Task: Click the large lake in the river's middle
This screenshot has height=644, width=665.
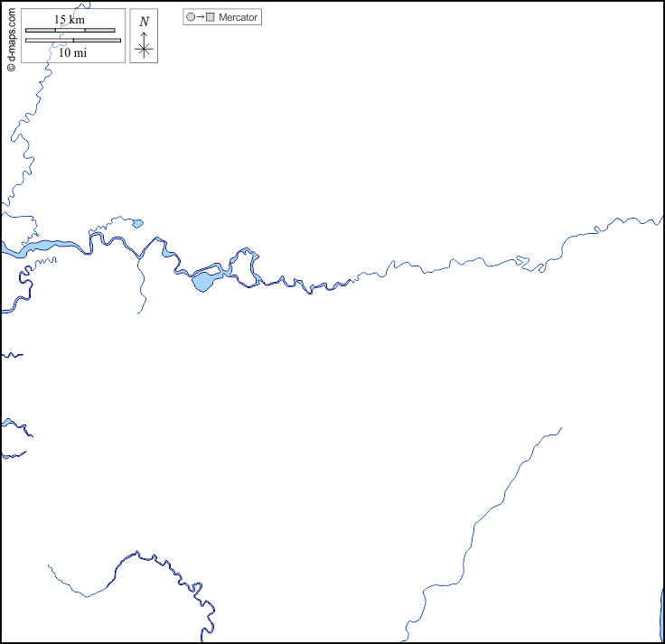Action: tap(202, 284)
